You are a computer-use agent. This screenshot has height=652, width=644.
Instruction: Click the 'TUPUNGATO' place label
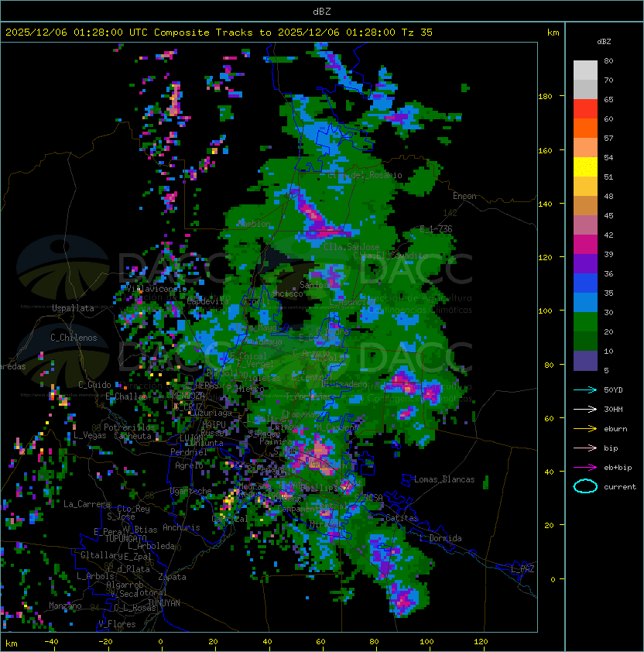[125, 539]
